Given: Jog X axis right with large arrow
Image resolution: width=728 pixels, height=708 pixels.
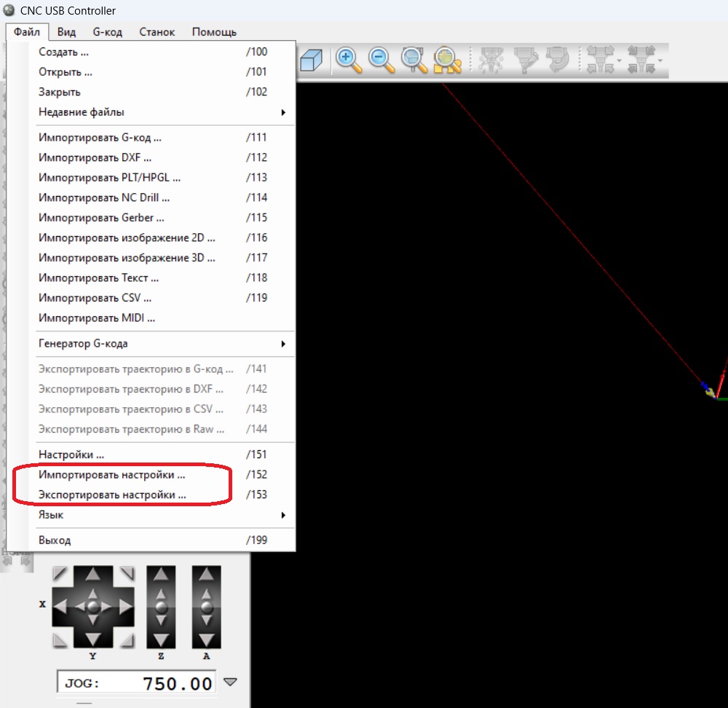Looking at the screenshot, I should coord(126,606).
